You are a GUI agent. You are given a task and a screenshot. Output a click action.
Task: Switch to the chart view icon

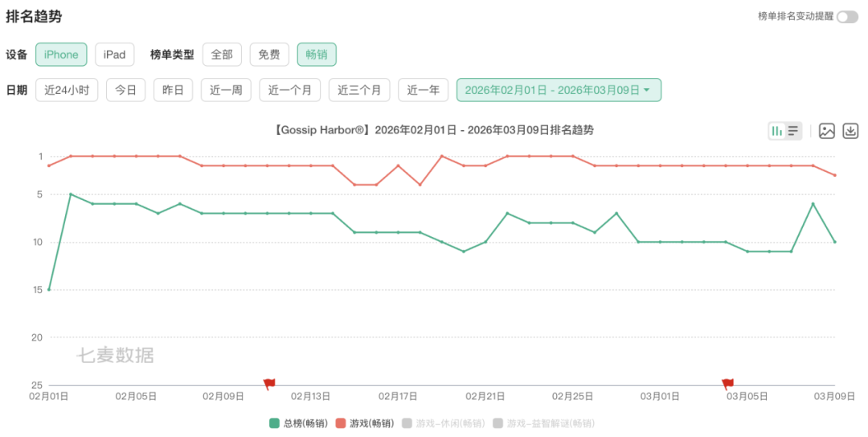[x=776, y=131]
